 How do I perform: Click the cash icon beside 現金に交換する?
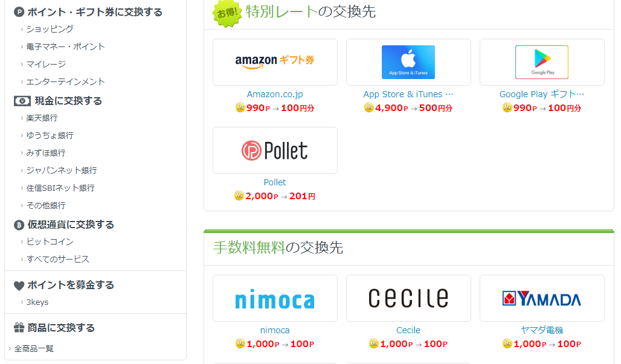[22, 101]
